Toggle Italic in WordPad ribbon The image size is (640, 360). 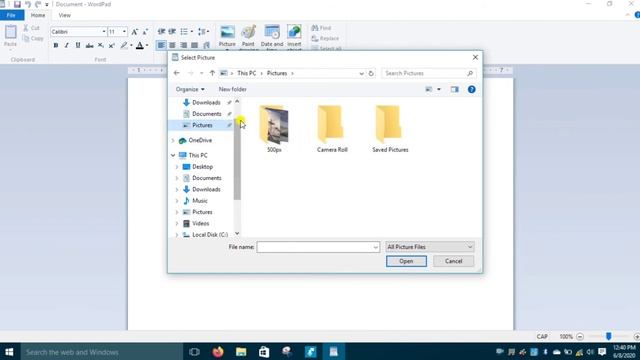(67, 45)
